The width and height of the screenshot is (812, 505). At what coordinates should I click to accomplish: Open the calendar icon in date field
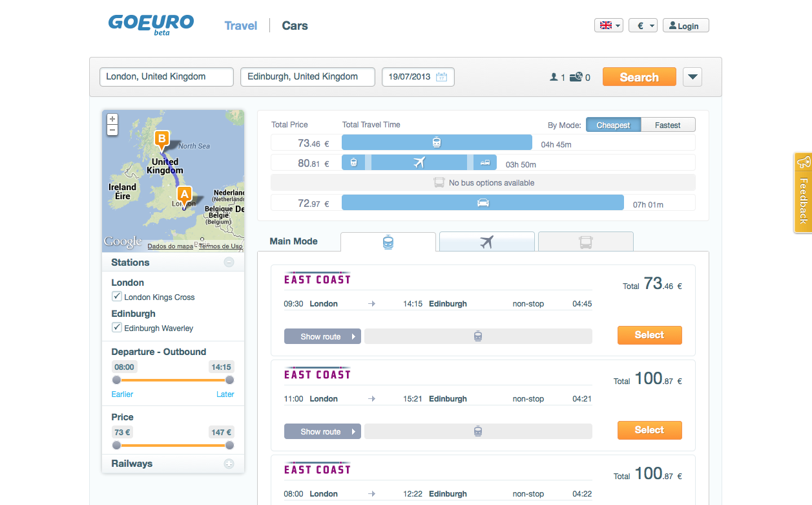coord(442,77)
